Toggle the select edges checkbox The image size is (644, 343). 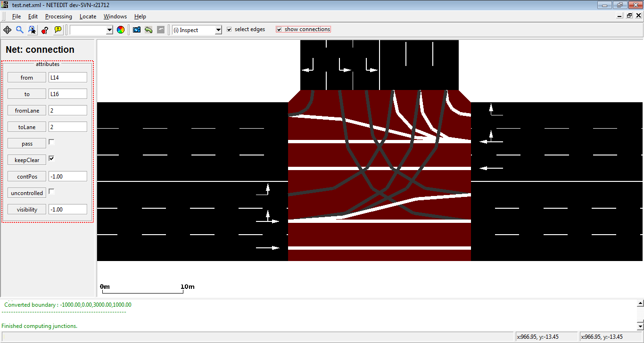point(229,29)
